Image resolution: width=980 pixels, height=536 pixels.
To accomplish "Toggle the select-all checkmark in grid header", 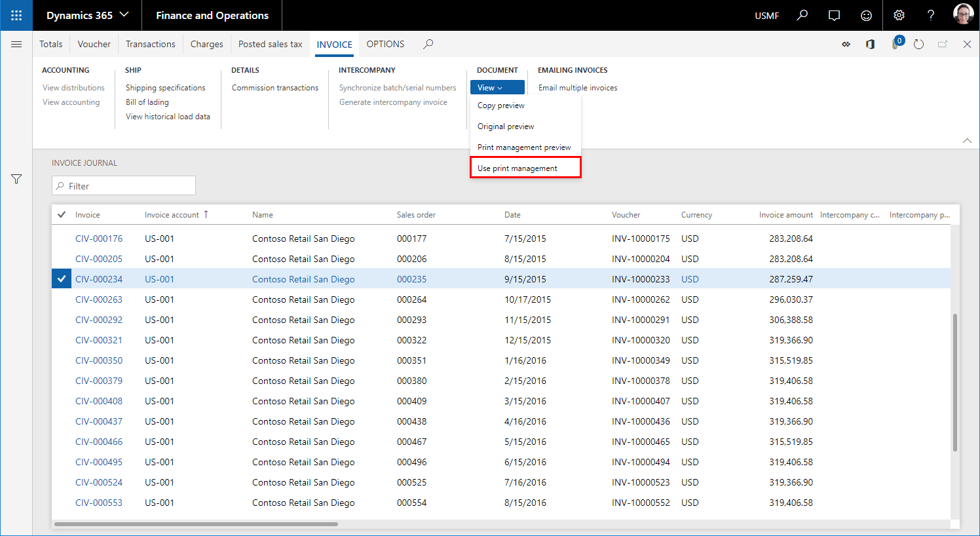I will pos(62,214).
